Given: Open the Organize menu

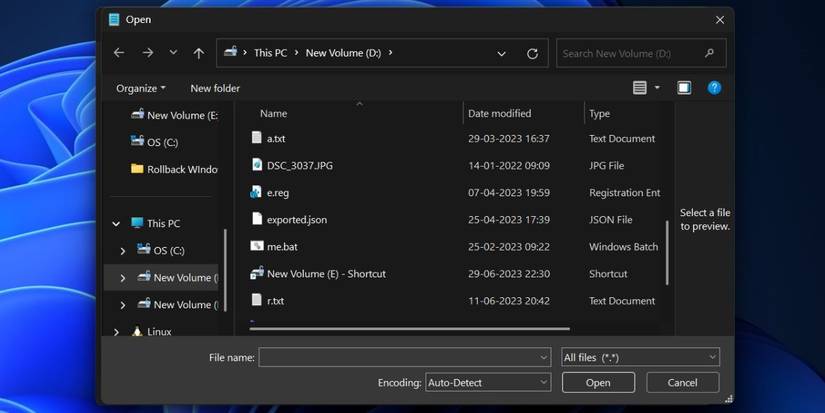Looking at the screenshot, I should pyautogui.click(x=141, y=88).
